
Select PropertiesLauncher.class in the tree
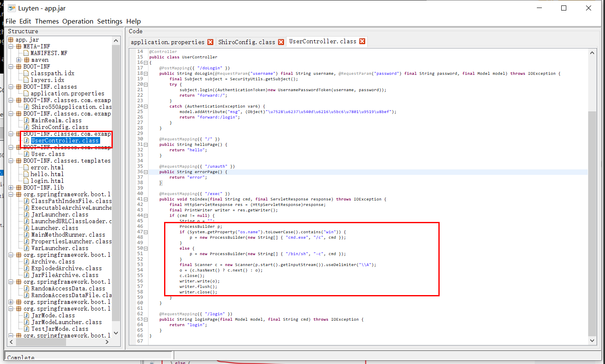pos(72,241)
